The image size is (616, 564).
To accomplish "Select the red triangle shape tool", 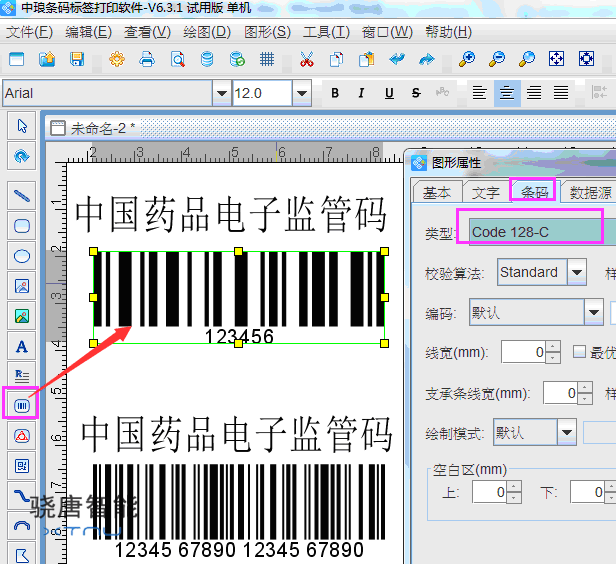I will point(22,436).
